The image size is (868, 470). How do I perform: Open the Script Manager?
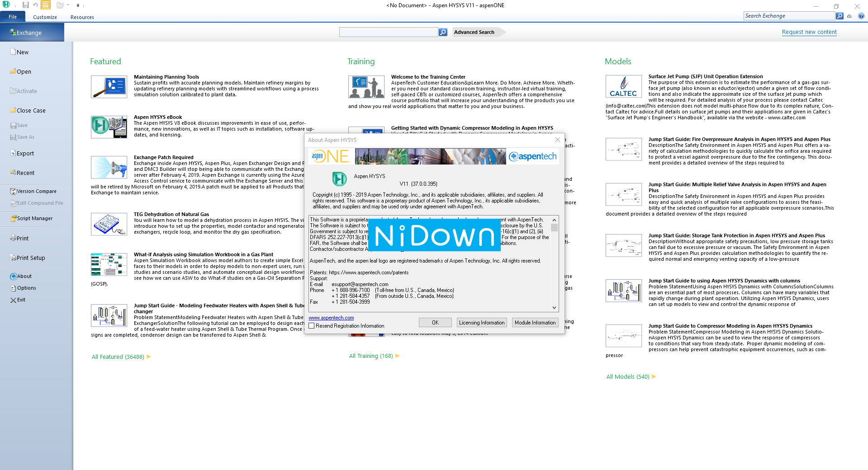pos(32,218)
